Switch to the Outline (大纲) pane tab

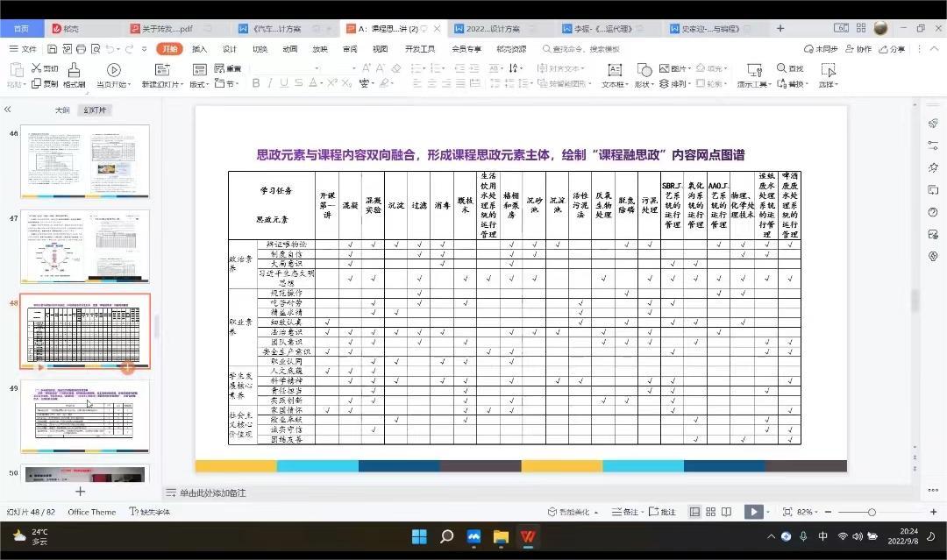tap(61, 110)
